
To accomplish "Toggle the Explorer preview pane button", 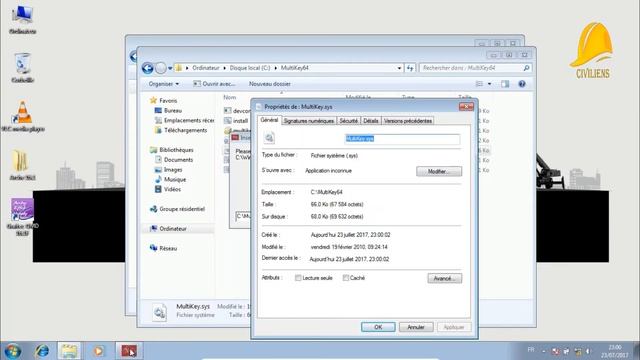I will pyautogui.click(x=505, y=84).
